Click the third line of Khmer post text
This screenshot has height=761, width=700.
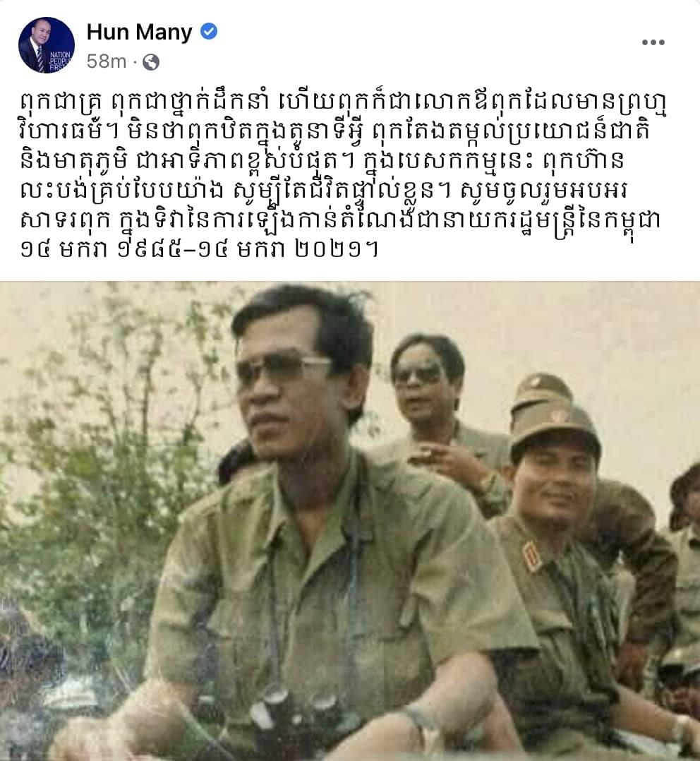point(322,162)
